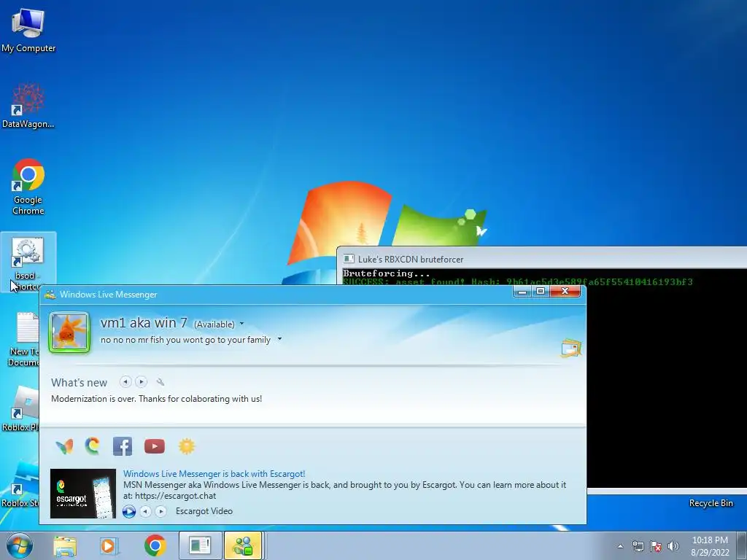Viewport: 747px width, 560px height.
Task: Open the Escargot icon in Messenger tabs
Action: [x=93, y=446]
